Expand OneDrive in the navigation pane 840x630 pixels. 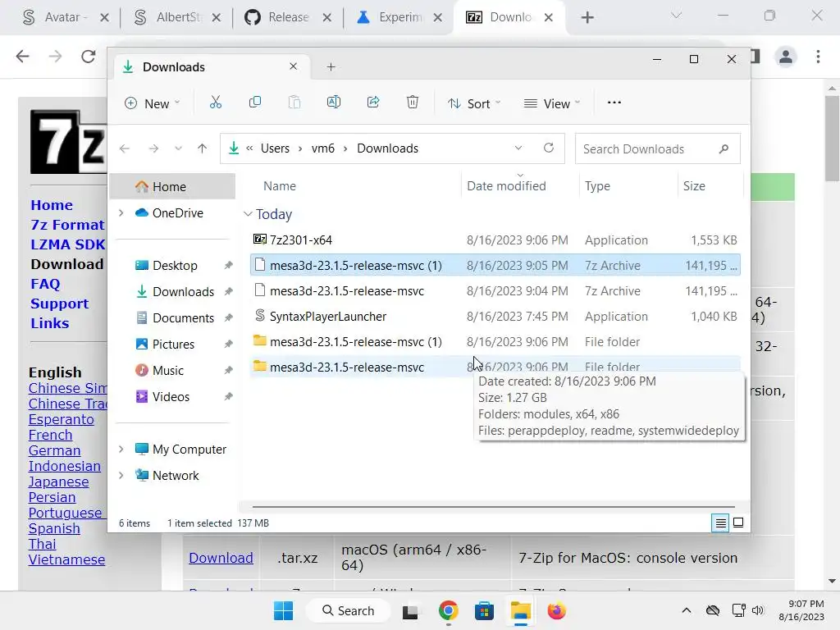[x=121, y=212]
